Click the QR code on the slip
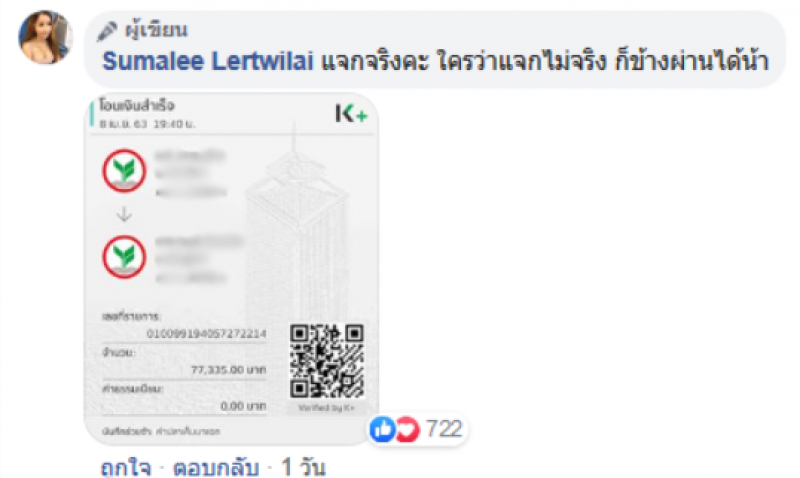 (x=327, y=361)
